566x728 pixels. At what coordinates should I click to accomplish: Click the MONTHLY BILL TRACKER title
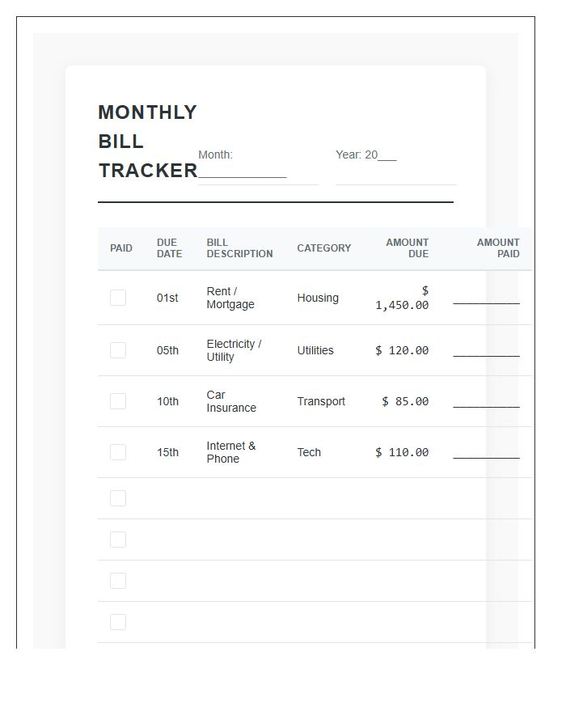148,141
